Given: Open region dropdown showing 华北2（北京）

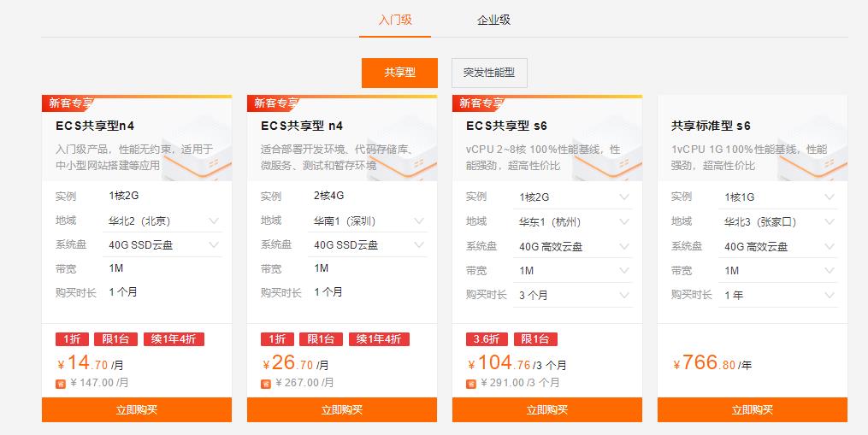Looking at the screenshot, I should (x=162, y=220).
